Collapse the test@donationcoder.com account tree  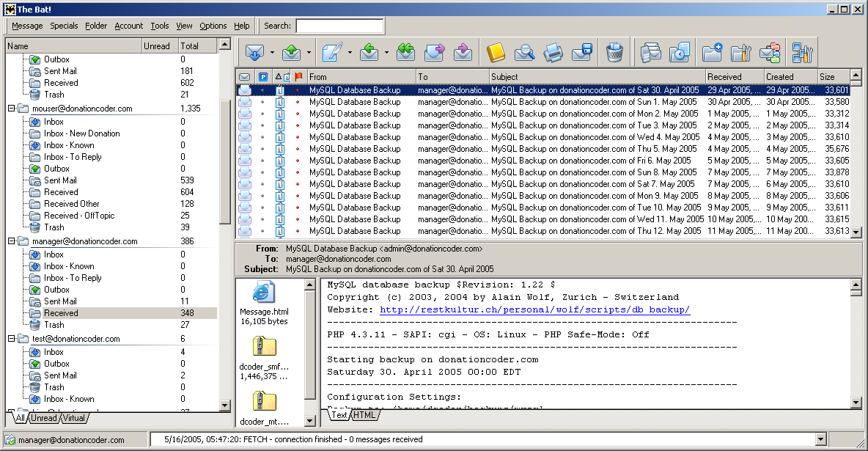(11, 339)
